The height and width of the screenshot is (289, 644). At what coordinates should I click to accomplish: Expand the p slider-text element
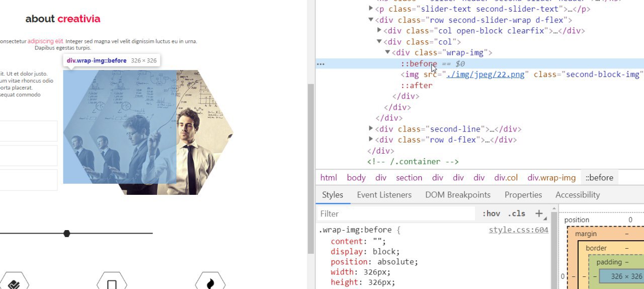(x=371, y=9)
